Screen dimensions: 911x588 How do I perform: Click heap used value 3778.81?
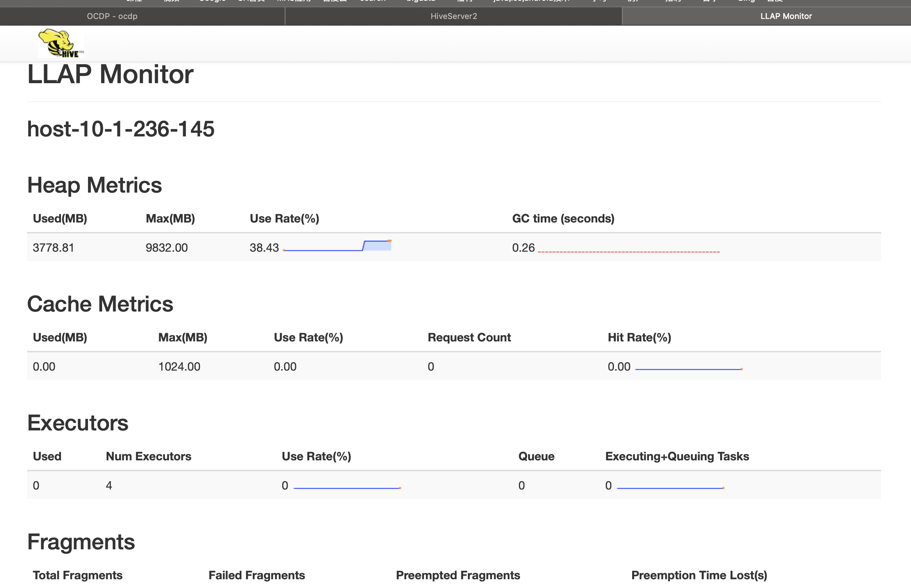(54, 247)
